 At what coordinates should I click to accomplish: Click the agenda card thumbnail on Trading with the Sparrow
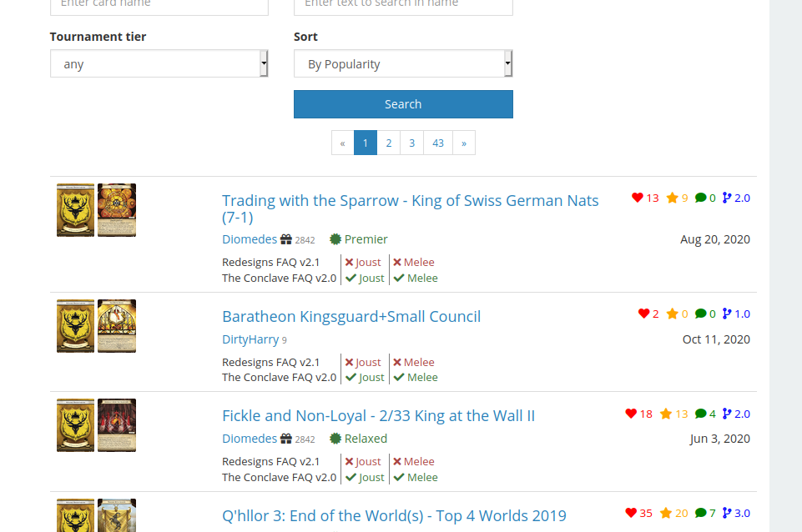[x=117, y=210]
